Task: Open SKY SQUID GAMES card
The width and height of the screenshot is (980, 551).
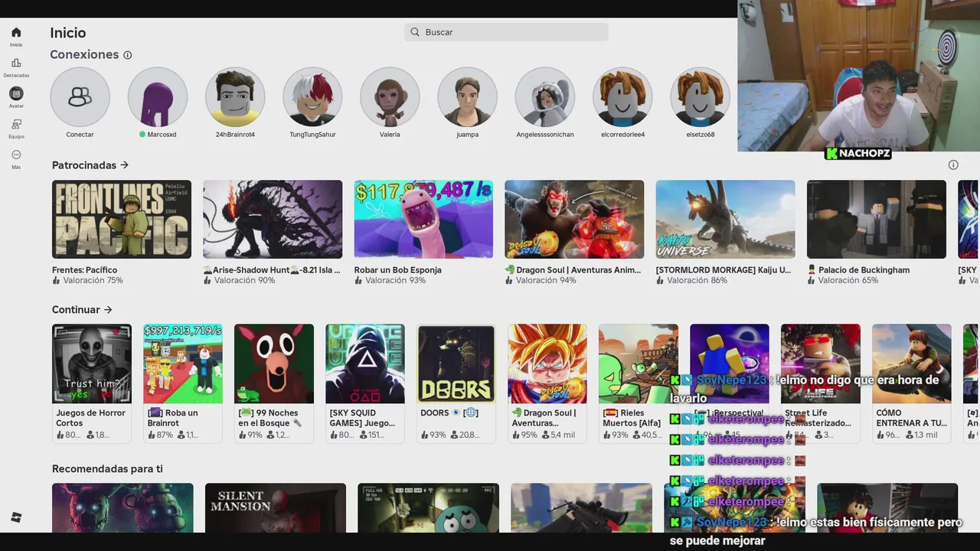Action: pyautogui.click(x=365, y=383)
